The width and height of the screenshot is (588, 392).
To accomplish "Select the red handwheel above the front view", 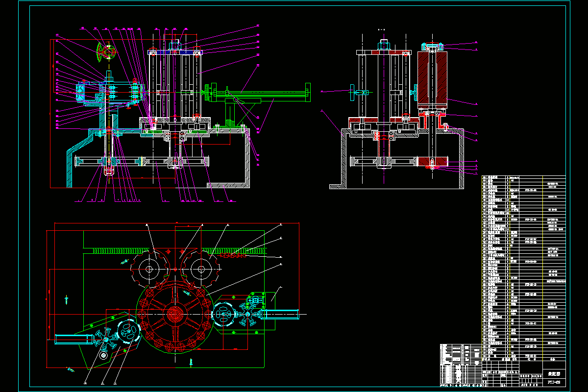I will pos(107,51).
